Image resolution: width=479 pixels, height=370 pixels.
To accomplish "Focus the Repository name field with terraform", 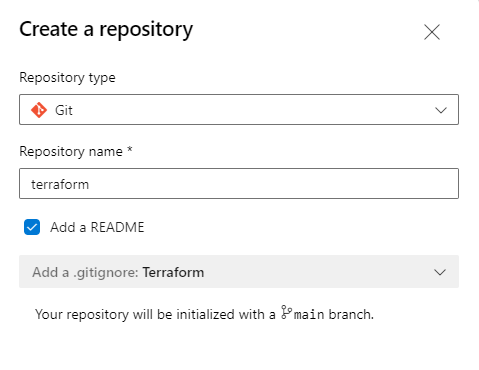I will click(239, 184).
